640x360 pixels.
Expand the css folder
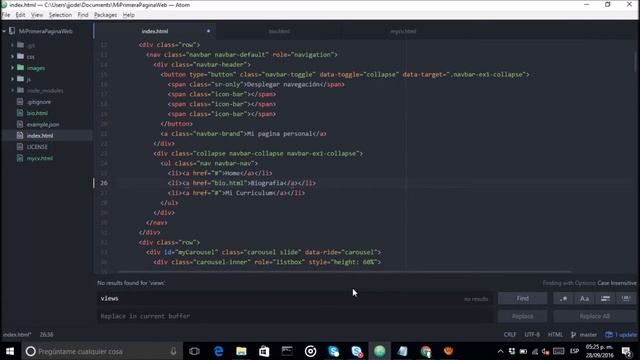point(12,56)
